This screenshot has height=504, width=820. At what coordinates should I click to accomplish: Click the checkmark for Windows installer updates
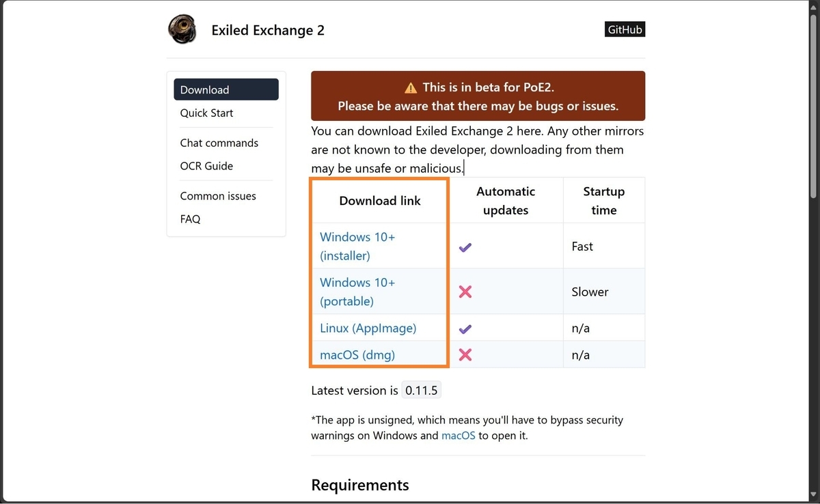pyautogui.click(x=465, y=247)
